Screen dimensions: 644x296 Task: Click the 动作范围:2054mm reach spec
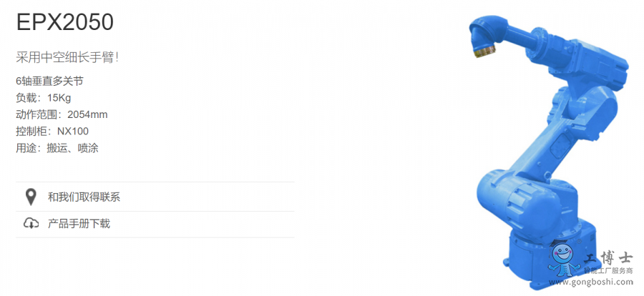(62, 114)
